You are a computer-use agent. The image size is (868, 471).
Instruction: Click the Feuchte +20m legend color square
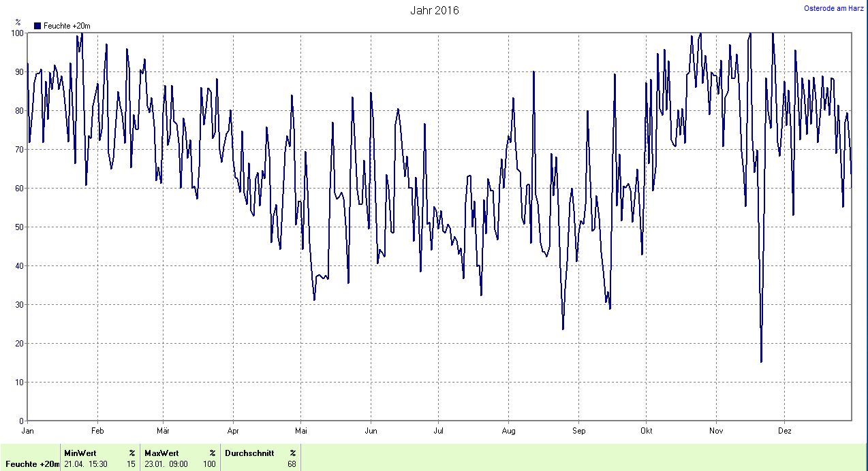coord(37,26)
